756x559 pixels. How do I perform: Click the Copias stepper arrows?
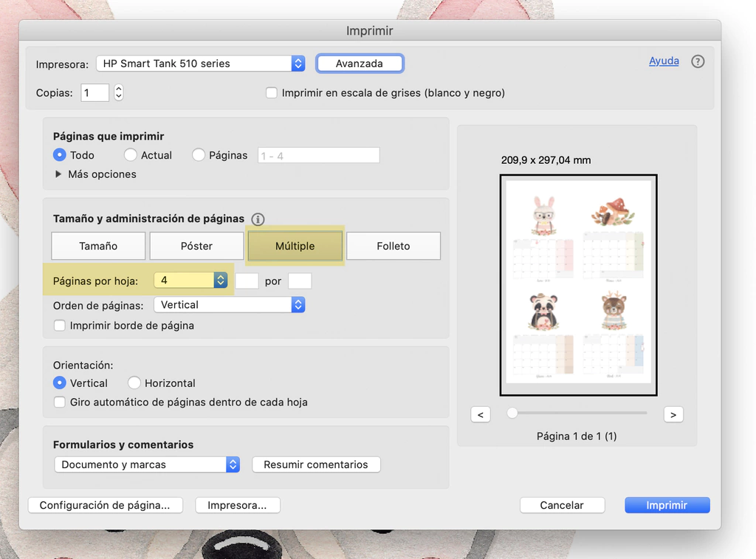[x=119, y=92]
